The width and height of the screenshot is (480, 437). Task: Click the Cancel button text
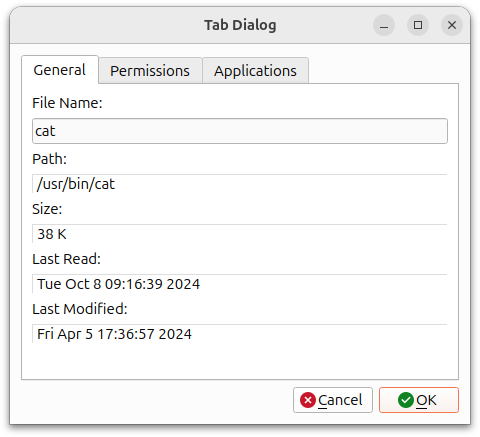coord(340,400)
